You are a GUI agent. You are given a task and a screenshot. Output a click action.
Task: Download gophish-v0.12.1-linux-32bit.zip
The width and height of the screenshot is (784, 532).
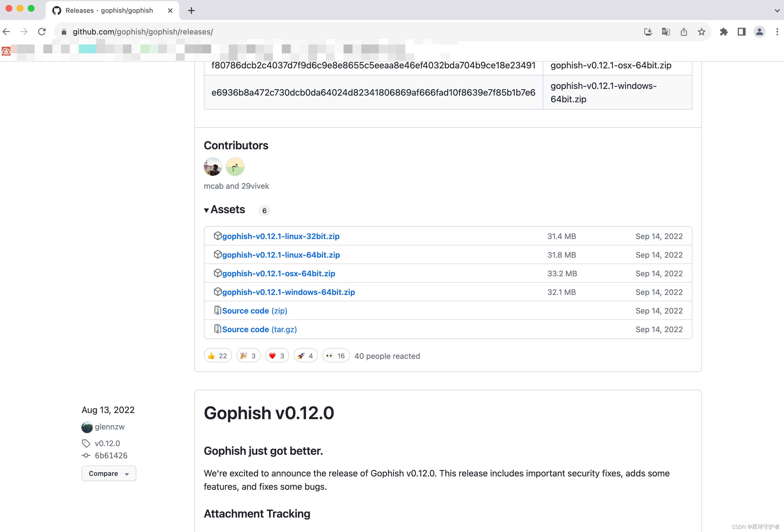281,236
